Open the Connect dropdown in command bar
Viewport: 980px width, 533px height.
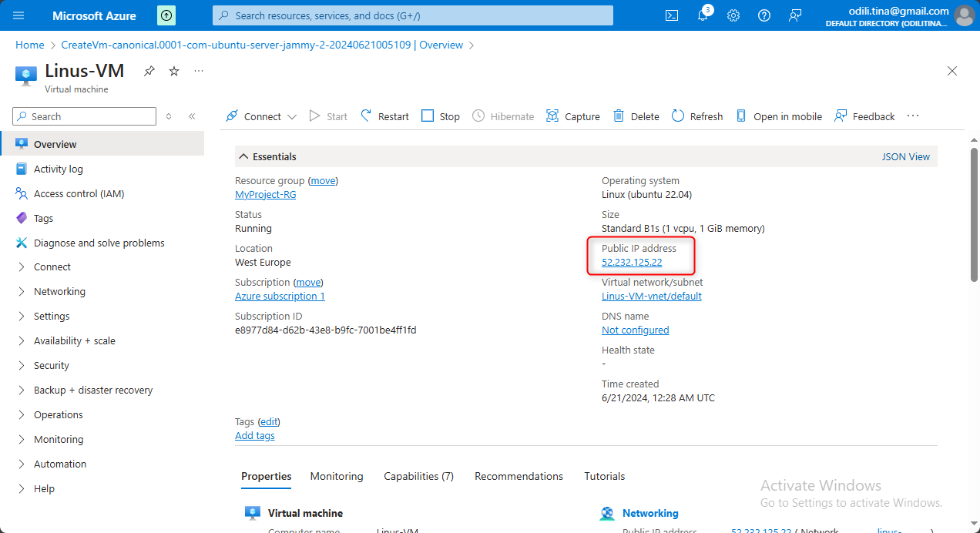click(261, 116)
